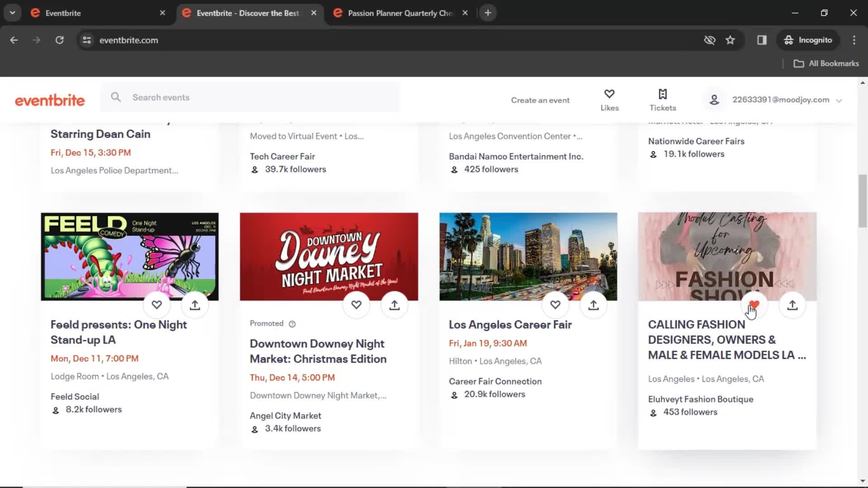Click the Incognito indicator button
Screen dimensions: 868x488
coord(808,40)
